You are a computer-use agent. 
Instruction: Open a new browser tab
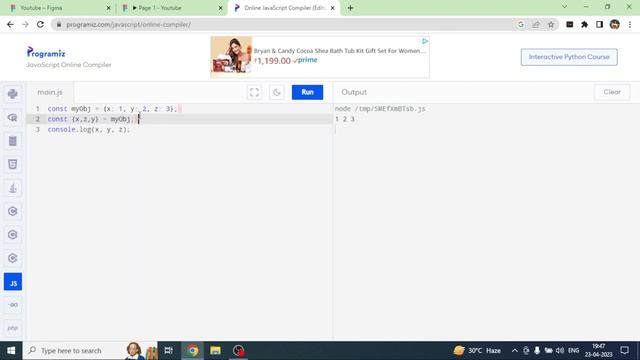(x=350, y=8)
